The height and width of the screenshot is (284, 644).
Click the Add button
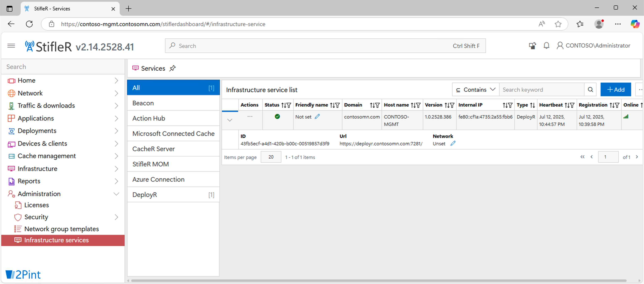click(x=616, y=90)
